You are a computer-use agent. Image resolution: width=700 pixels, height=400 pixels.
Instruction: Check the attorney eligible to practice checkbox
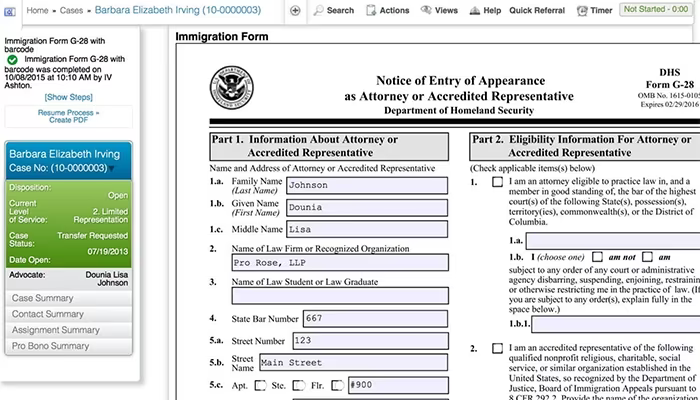click(497, 182)
